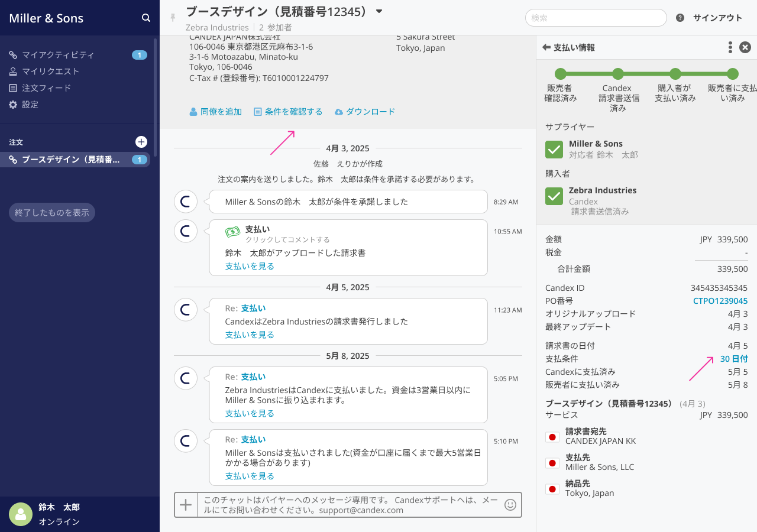757x532 pixels.
Task: Select 注文フィード in the sidebar
Action: coord(46,88)
